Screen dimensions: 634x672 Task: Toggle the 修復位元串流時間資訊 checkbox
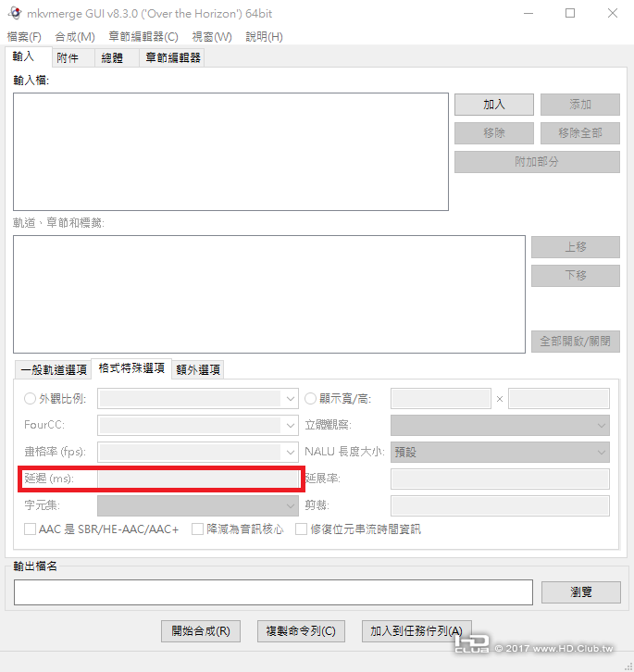(x=302, y=529)
